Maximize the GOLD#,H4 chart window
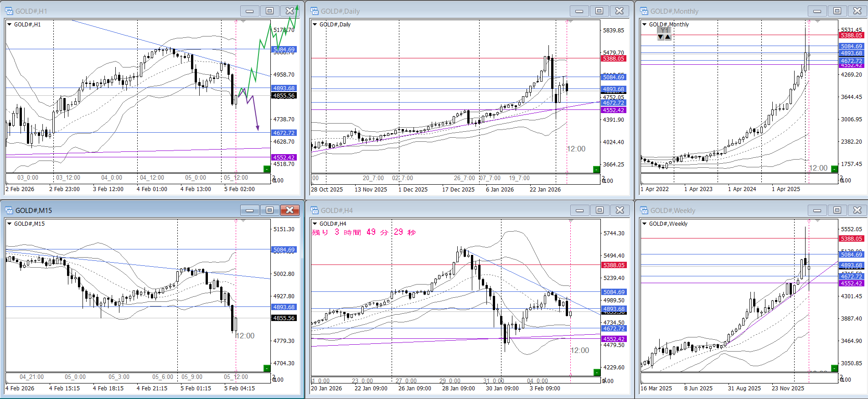 599,210
